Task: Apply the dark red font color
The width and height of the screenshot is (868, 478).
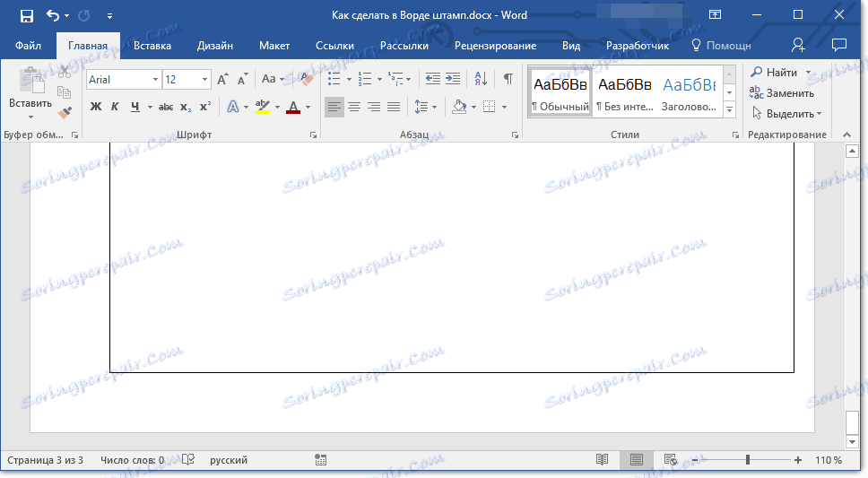Action: [x=293, y=107]
